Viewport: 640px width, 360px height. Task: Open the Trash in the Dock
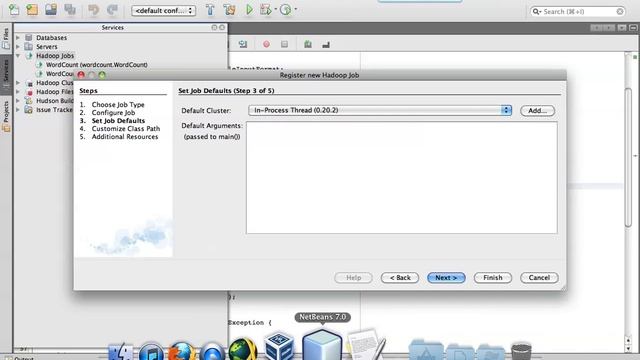tap(521, 352)
